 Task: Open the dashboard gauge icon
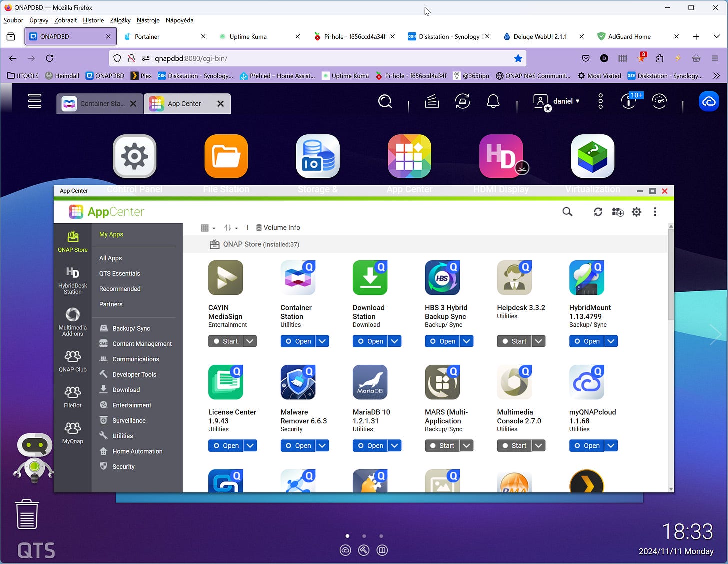pyautogui.click(x=659, y=101)
